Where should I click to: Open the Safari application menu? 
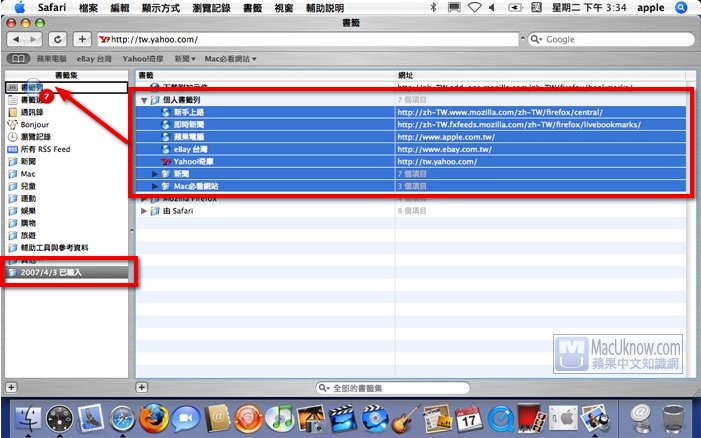[x=52, y=8]
